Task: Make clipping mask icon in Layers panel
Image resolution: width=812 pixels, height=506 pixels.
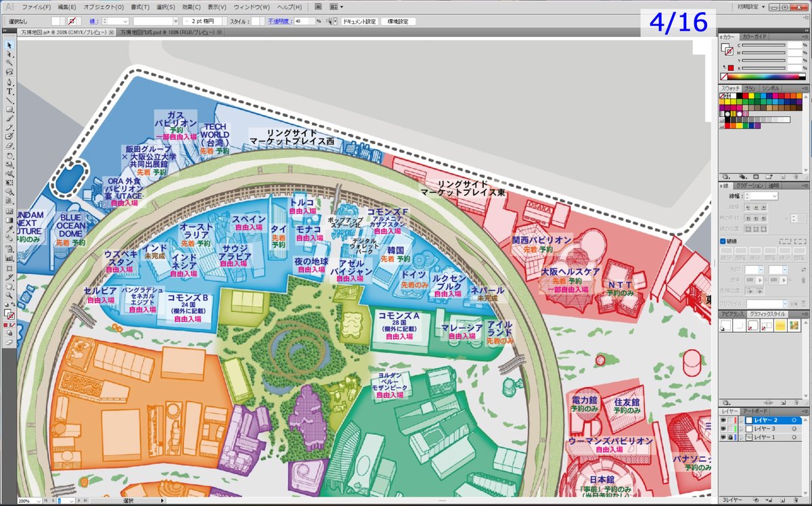Action: tap(756, 500)
